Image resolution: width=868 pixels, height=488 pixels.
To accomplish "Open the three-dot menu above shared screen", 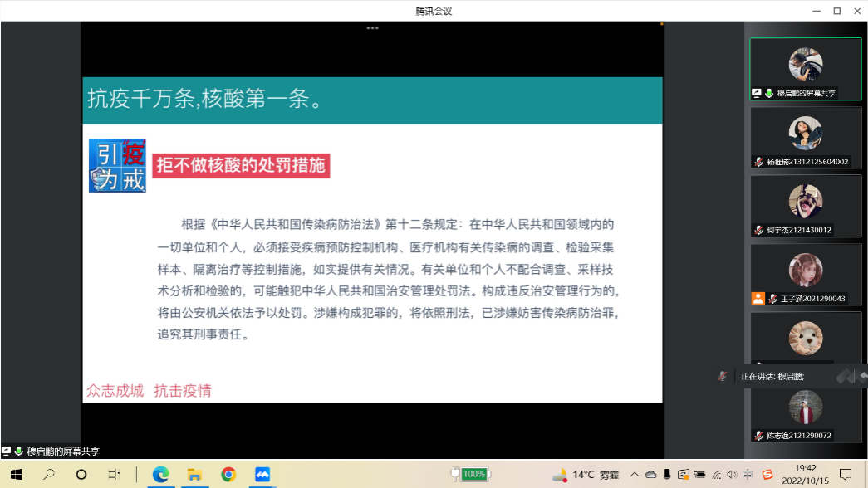I will click(x=372, y=28).
